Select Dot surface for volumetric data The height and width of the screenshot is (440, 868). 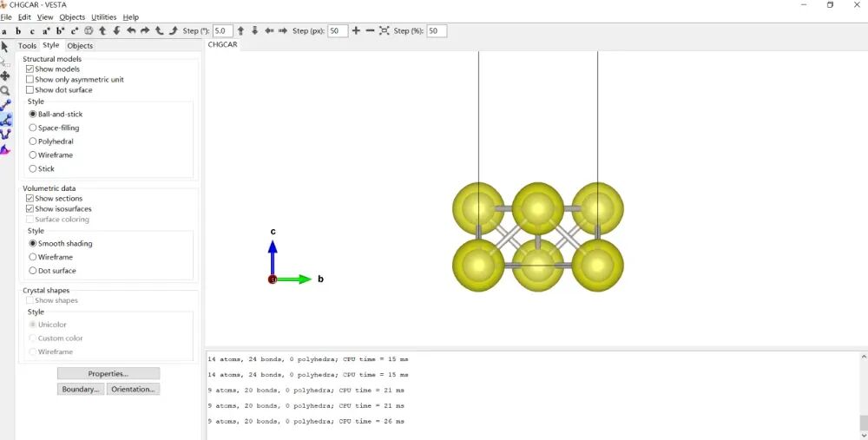tap(33, 271)
